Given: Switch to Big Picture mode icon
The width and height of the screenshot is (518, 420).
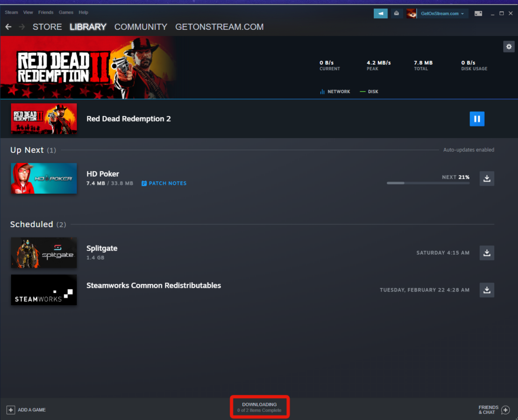Looking at the screenshot, I should point(478,14).
